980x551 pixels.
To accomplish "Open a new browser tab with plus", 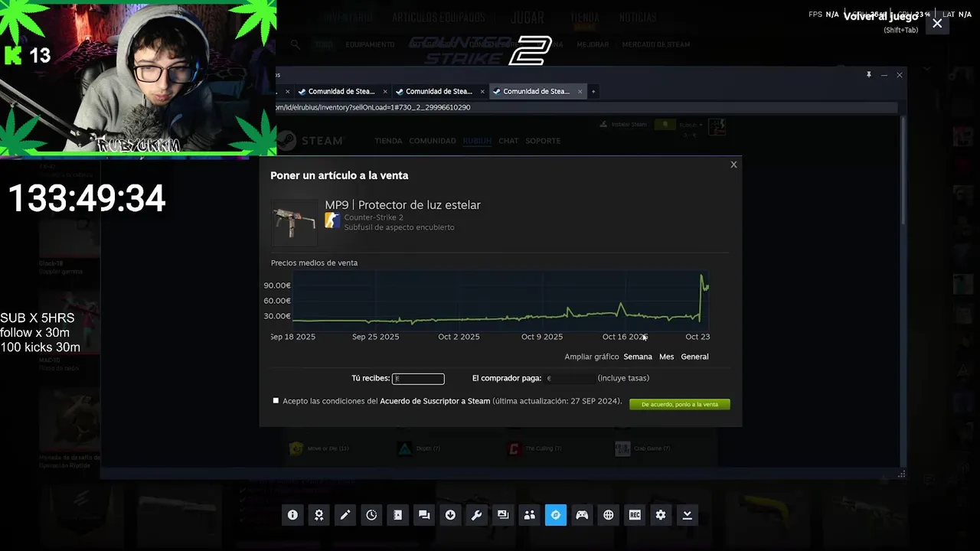I will click(x=593, y=91).
